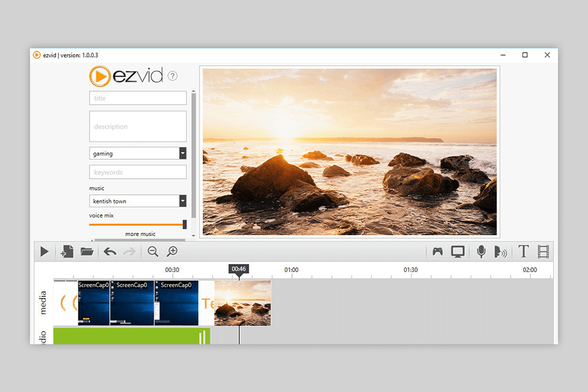The height and width of the screenshot is (392, 588).
Task: Click the ezvid title bar app icon
Action: pos(37,55)
